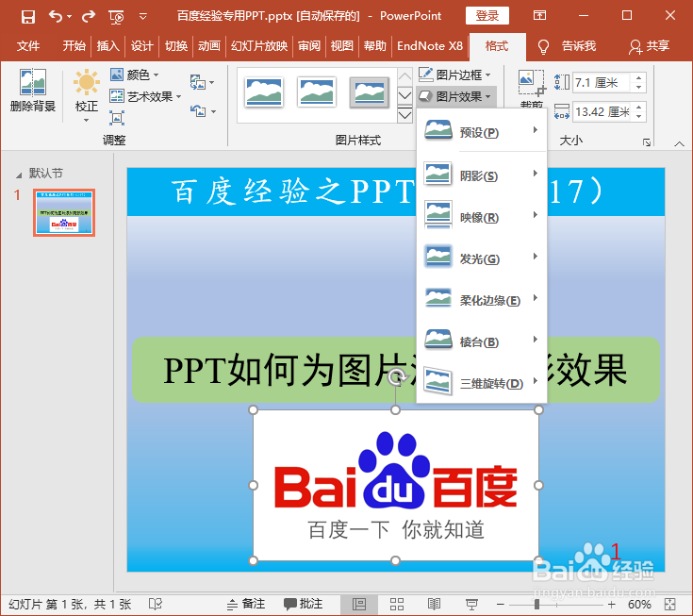Open the 校正 corrections dropdown

pos(87,95)
